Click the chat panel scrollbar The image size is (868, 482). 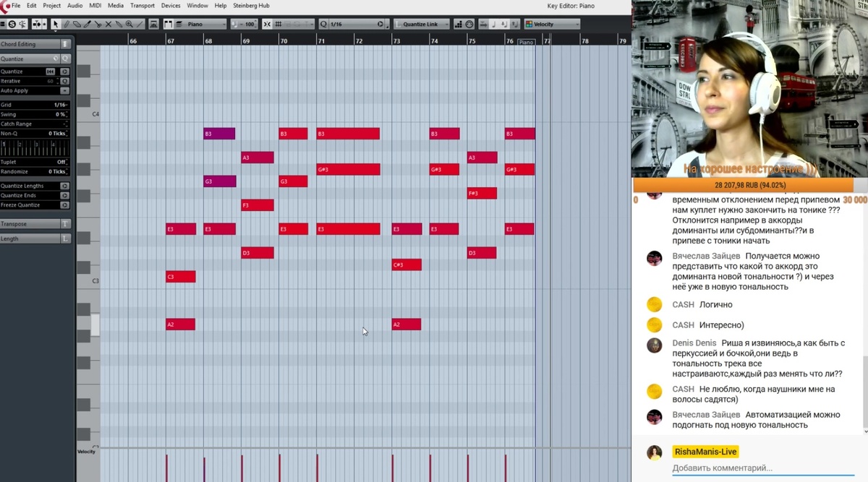click(x=865, y=390)
